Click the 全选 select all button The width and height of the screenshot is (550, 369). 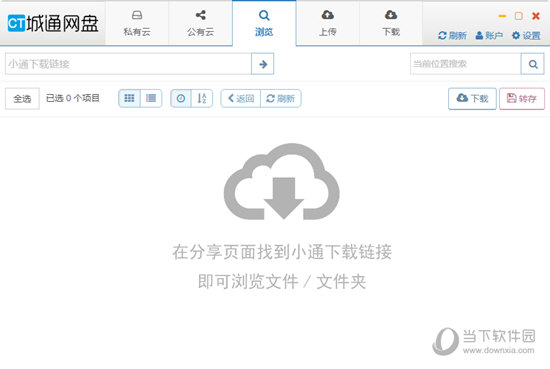(22, 99)
